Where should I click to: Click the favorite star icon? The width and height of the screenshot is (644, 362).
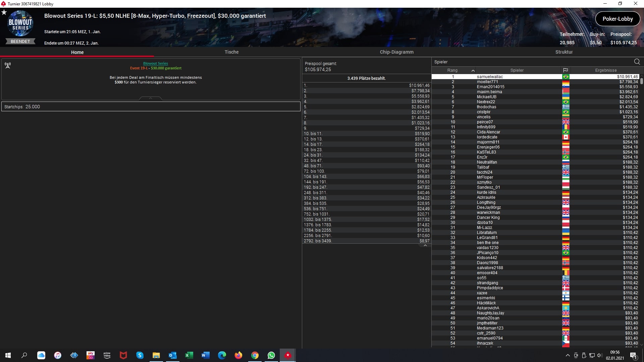coord(4,12)
